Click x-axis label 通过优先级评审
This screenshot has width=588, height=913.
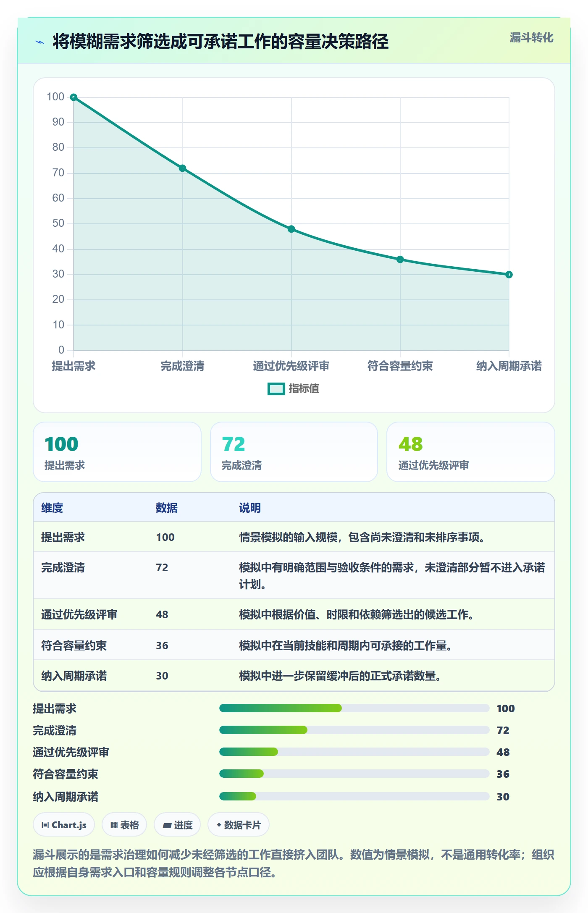(291, 366)
